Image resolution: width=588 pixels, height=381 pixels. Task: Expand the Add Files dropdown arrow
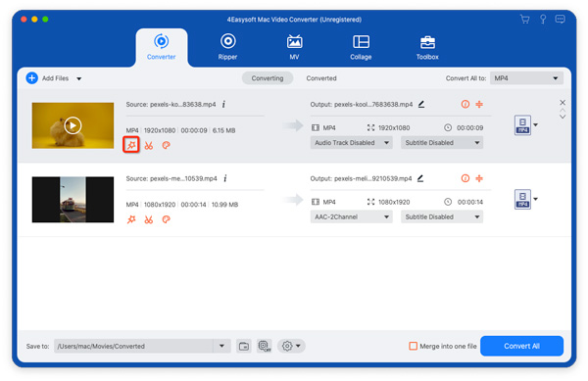[x=79, y=78]
